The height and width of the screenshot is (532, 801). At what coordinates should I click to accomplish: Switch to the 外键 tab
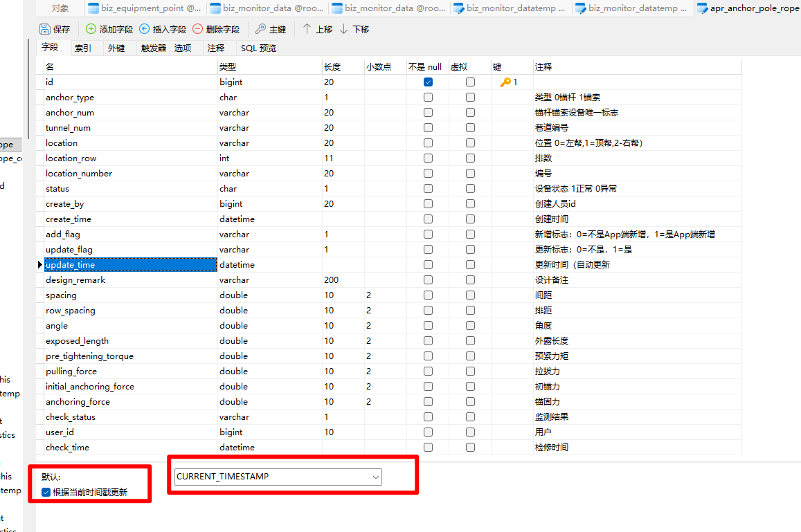116,48
